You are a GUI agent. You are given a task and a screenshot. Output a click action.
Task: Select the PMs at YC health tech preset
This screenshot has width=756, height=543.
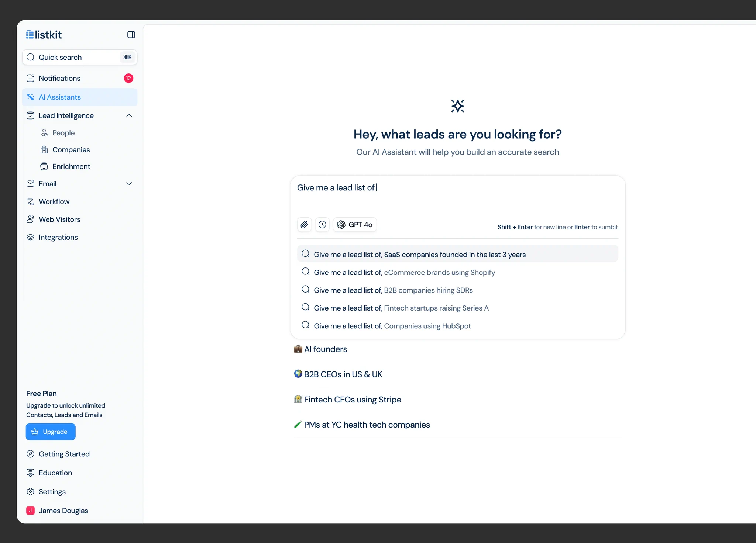pyautogui.click(x=458, y=425)
